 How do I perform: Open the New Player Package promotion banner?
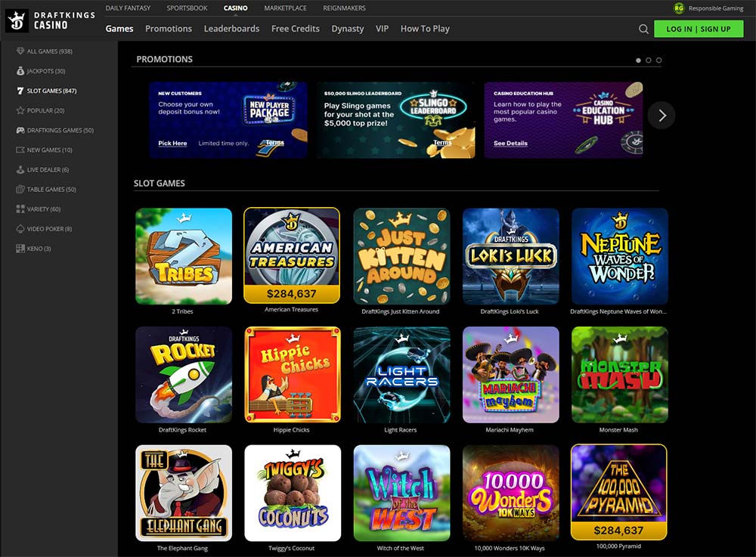pyautogui.click(x=228, y=120)
